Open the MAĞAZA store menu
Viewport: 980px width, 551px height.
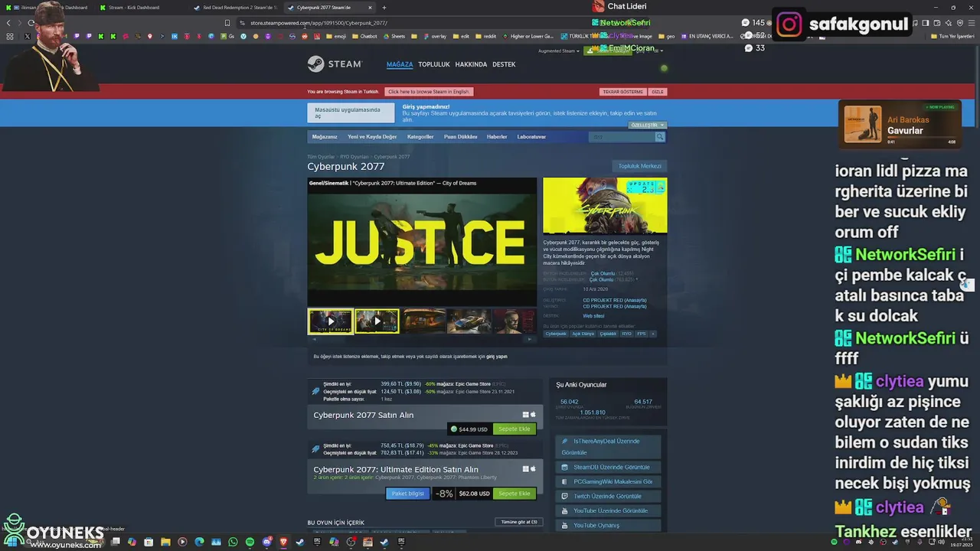point(400,64)
